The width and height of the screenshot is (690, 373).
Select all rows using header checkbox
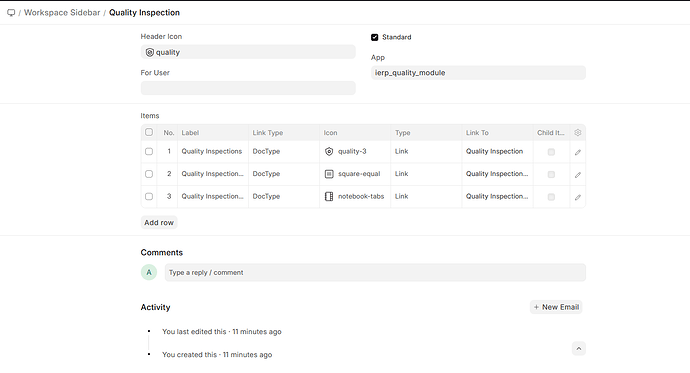tap(149, 132)
